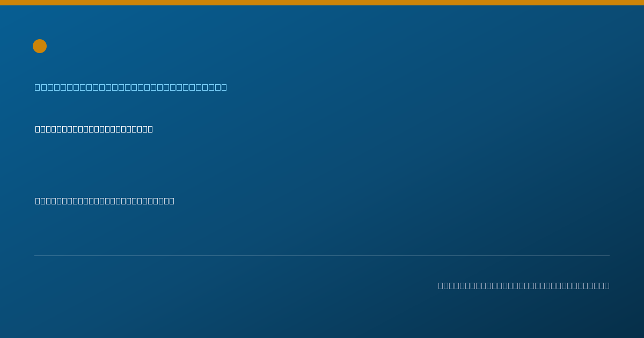Click the first box of the gray footer text
644x338 pixels.
[x=441, y=285]
